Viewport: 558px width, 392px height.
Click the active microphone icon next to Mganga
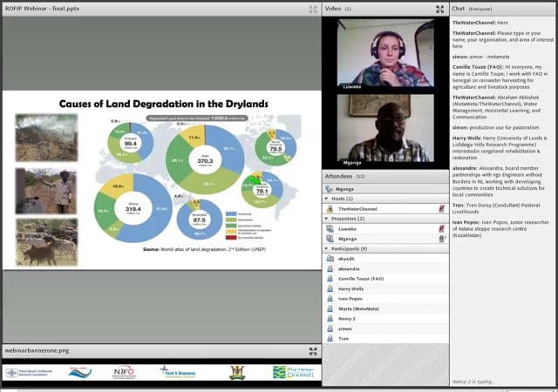point(442,239)
